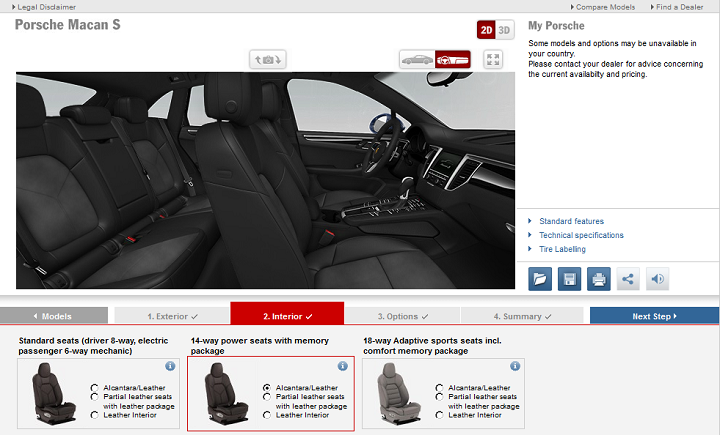Select Alcantara/Leather for 18-way Adaptive seats
This screenshot has width=720, height=435.
439,388
